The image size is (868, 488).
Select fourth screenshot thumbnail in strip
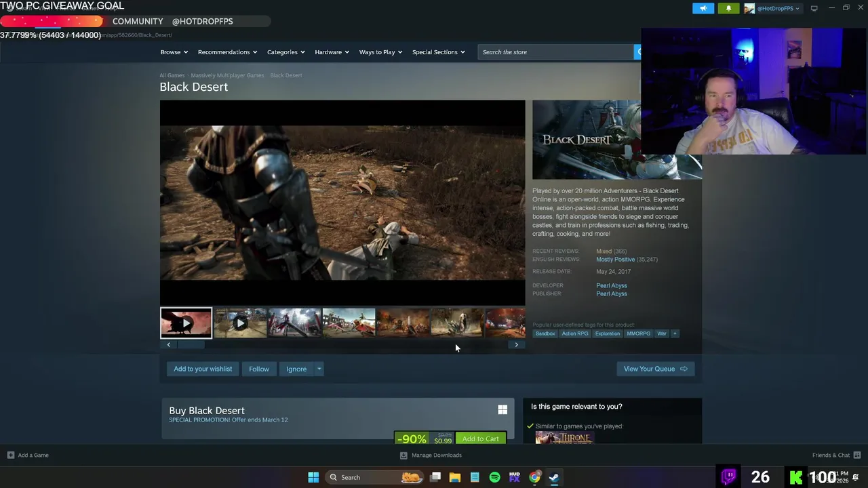tap(349, 323)
